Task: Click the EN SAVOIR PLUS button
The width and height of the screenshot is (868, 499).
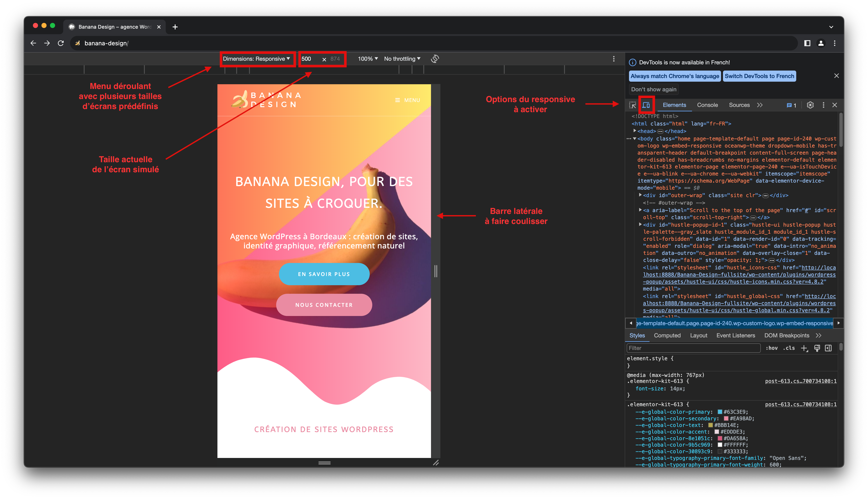Action: [x=324, y=274]
